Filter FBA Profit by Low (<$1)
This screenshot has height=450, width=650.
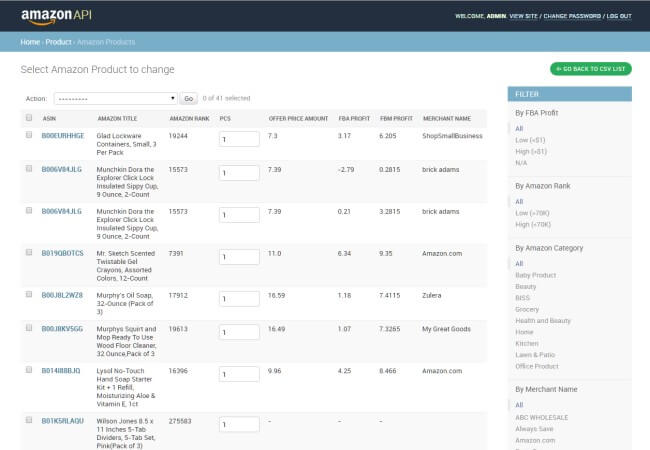[x=531, y=139]
